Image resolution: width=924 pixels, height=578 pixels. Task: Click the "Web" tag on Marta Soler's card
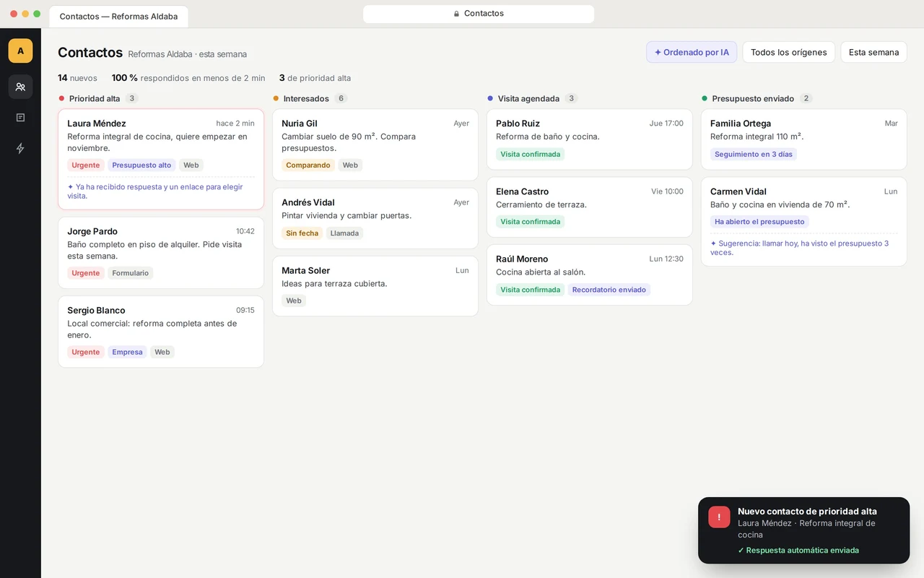click(294, 301)
